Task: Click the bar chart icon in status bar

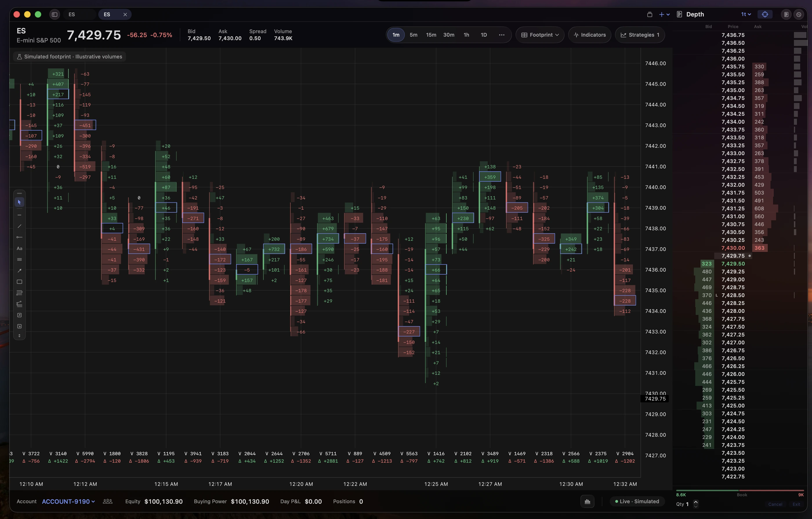Action: coord(588,502)
